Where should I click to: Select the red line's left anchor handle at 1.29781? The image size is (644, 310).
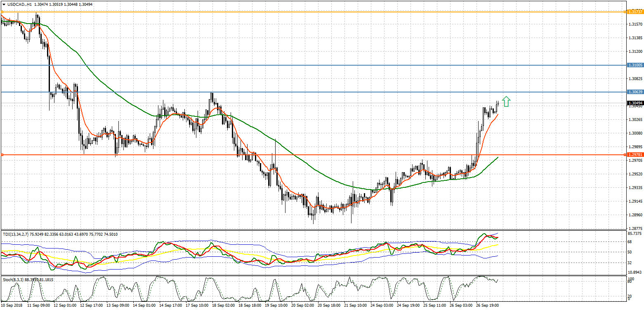click(x=2, y=155)
